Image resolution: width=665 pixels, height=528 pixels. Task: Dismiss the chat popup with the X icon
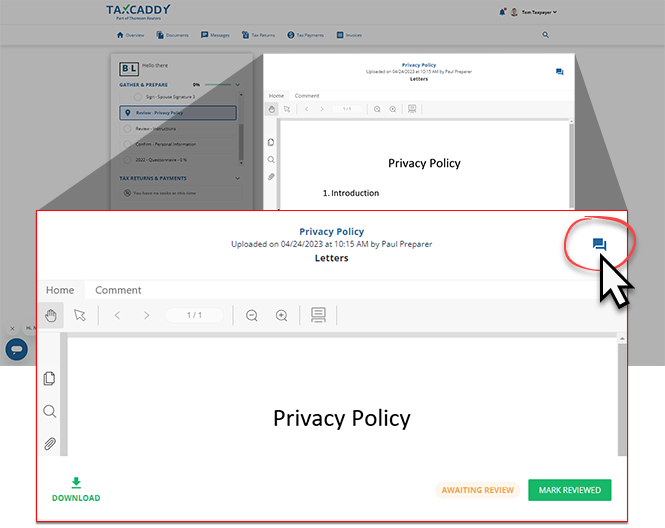(x=12, y=328)
